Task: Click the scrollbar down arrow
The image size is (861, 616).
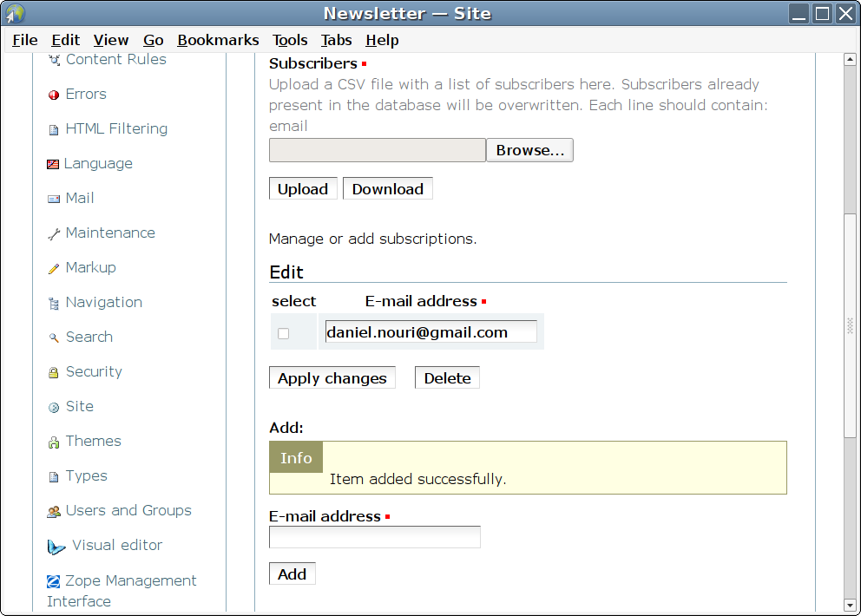Action: (x=851, y=605)
